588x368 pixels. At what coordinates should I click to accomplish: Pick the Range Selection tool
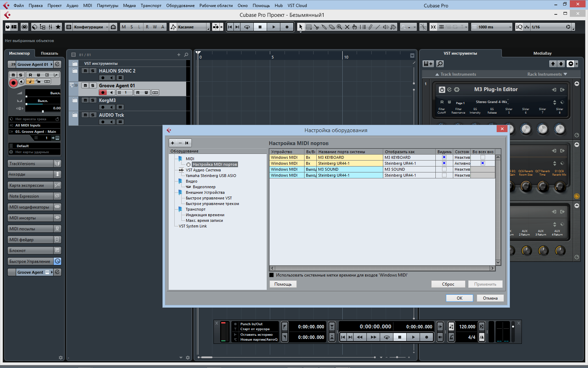pyautogui.click(x=309, y=27)
